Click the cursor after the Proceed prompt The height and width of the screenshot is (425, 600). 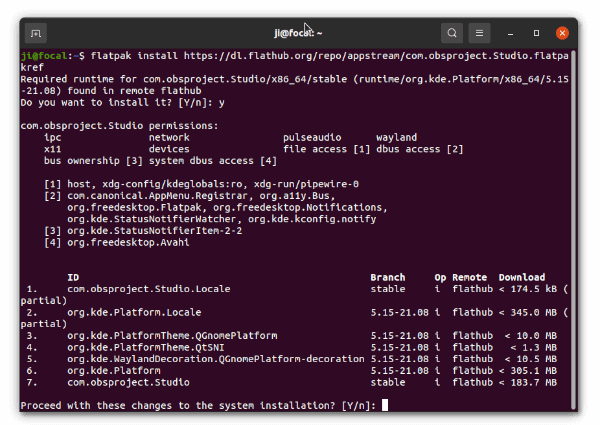coord(385,405)
